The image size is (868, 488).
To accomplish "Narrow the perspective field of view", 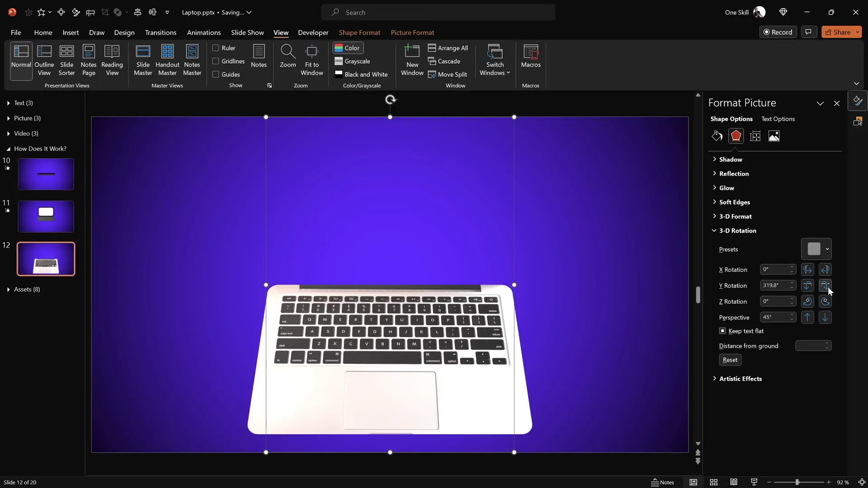I will pos(807,317).
